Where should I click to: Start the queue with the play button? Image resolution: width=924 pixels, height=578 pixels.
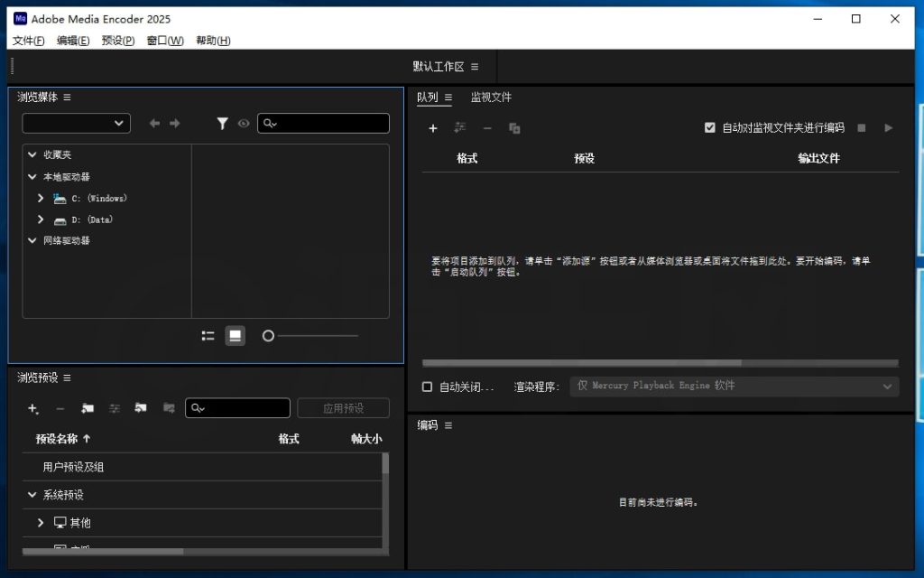pos(888,127)
